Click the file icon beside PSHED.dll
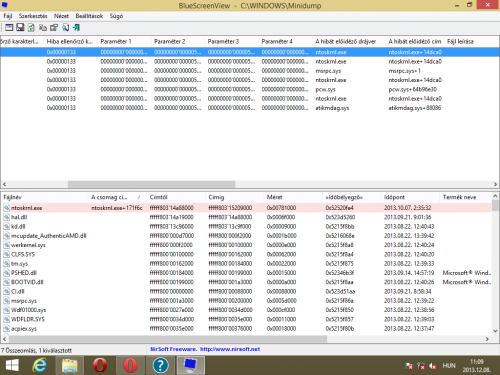 [6, 273]
